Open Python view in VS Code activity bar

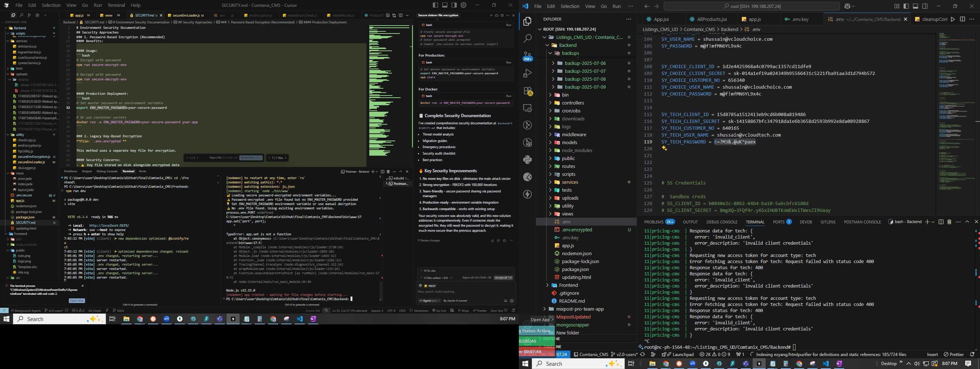point(528,159)
